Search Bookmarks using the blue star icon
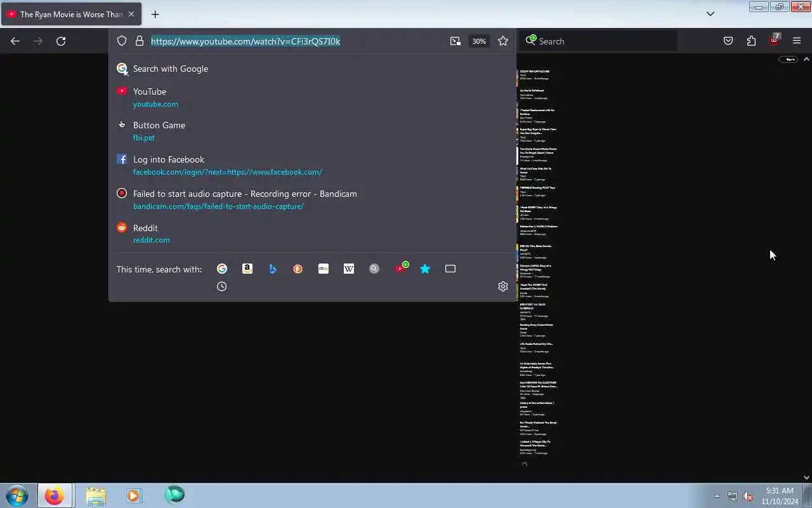This screenshot has width=812, height=508. 425,269
